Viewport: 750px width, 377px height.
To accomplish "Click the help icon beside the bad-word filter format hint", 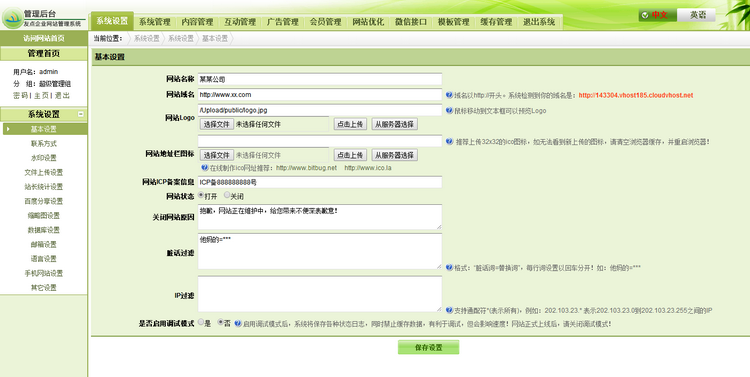I will [x=449, y=268].
